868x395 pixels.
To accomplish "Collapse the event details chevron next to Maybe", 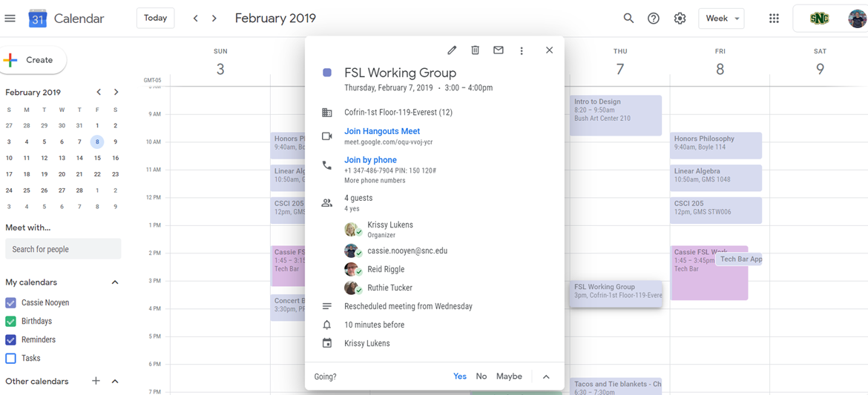I will point(546,376).
